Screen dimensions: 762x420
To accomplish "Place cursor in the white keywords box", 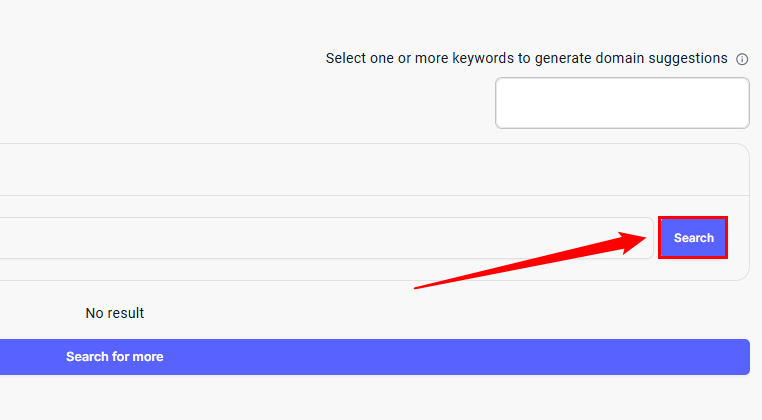I will (622, 103).
